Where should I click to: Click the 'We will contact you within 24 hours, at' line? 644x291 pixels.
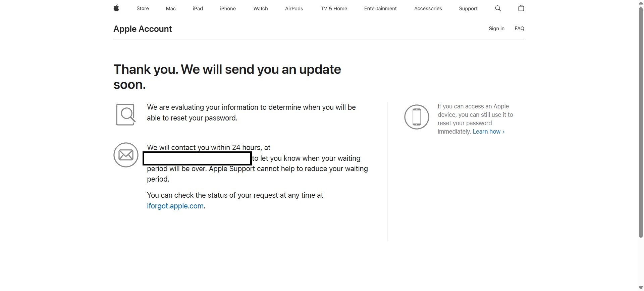point(209,148)
